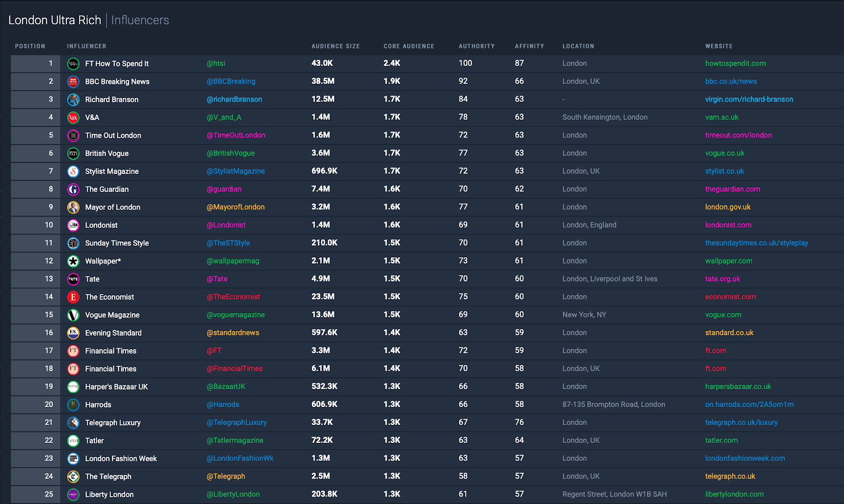Click the @BBCBreaking handle
Screen dimensions: 844x504
(231, 81)
